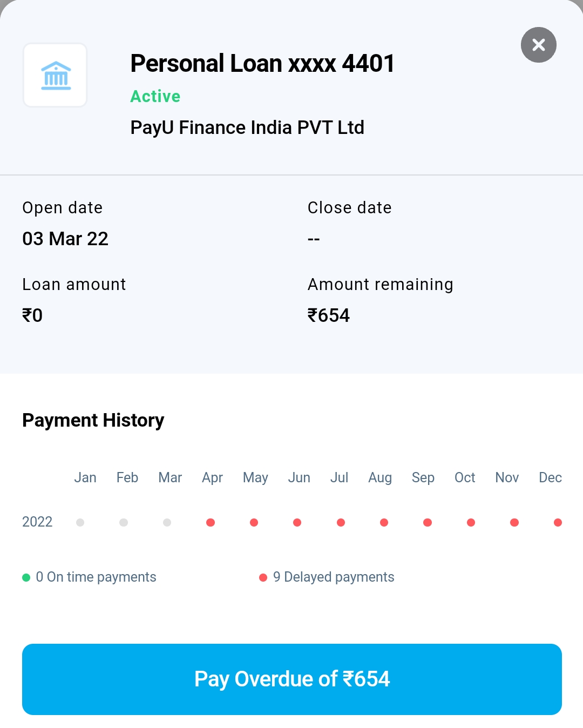The width and height of the screenshot is (583, 728).
Task: Click the January 2022 grey payment dot
Action: [x=80, y=522]
